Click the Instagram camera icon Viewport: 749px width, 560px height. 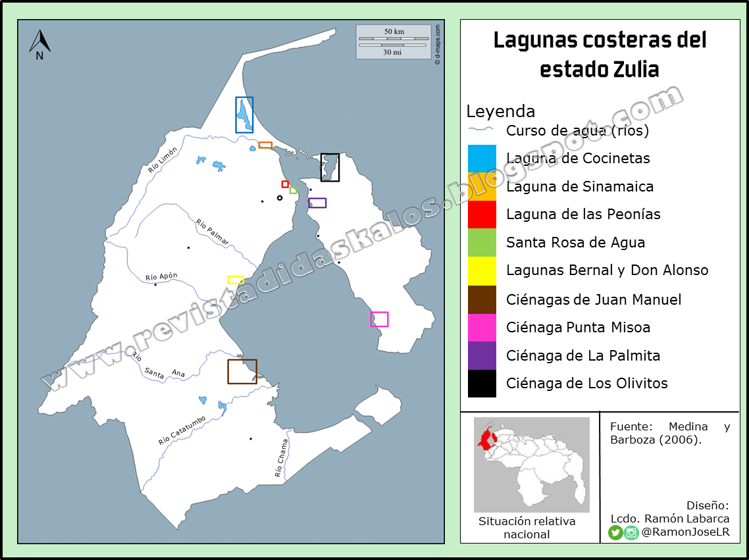point(631,533)
